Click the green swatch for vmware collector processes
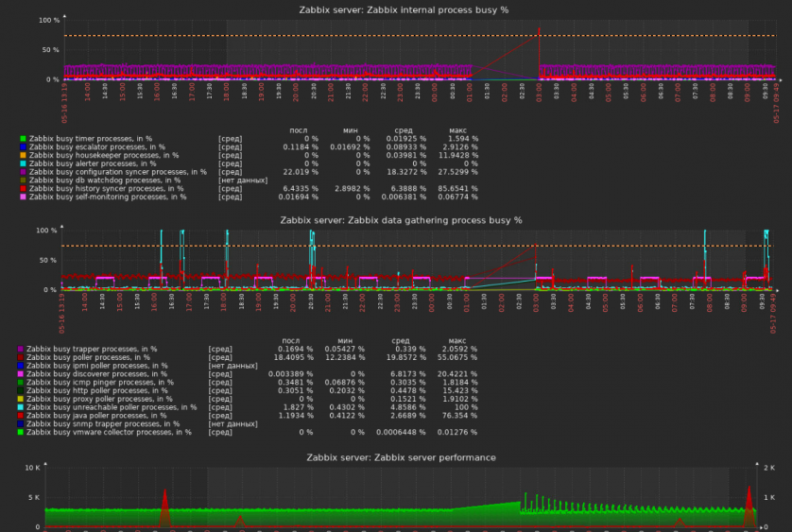This screenshot has width=792, height=532. click(20, 432)
